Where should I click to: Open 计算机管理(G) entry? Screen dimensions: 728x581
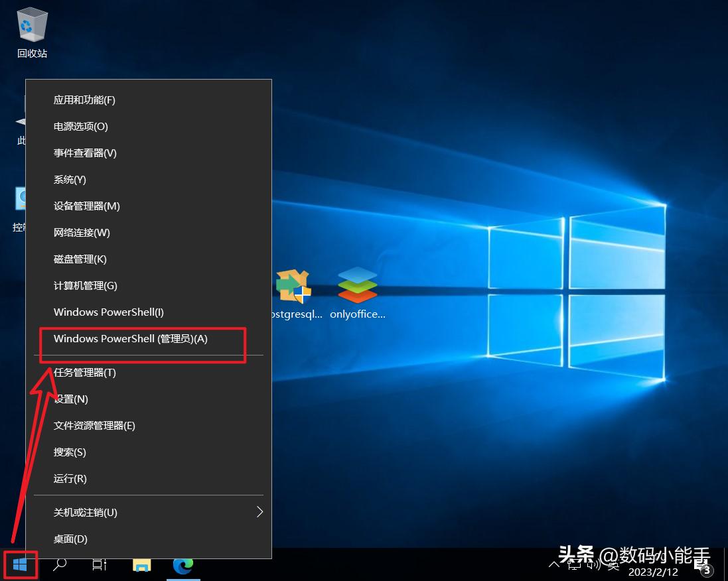(149, 285)
